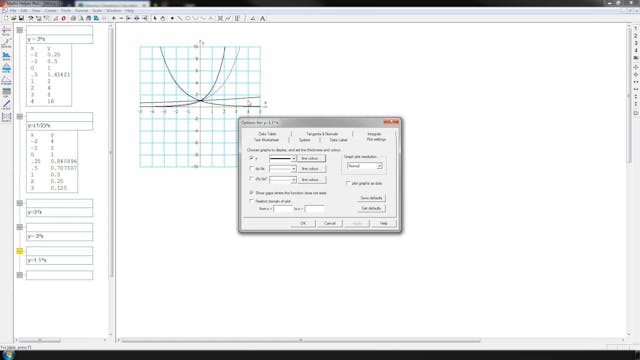Screen dimensions: 640x360
Task: Select the point dot tool
Action: (x=172, y=18)
